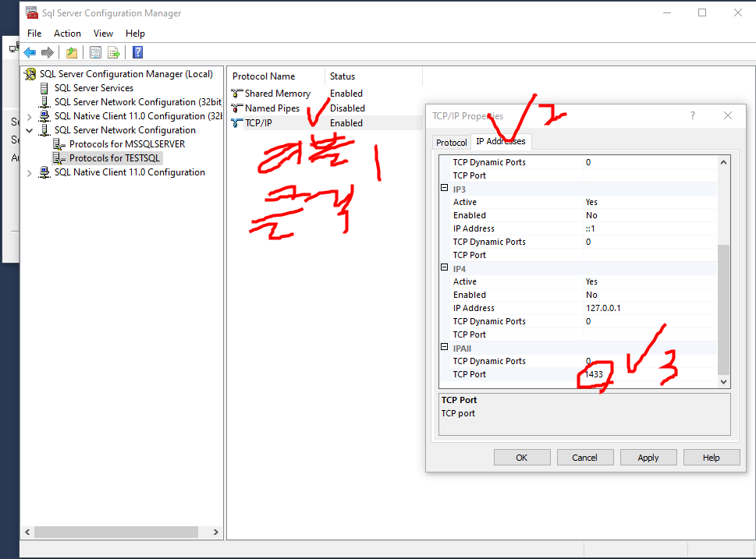Image resolution: width=756 pixels, height=559 pixels.
Task: Click the Properties toolbar icon
Action: tap(95, 52)
